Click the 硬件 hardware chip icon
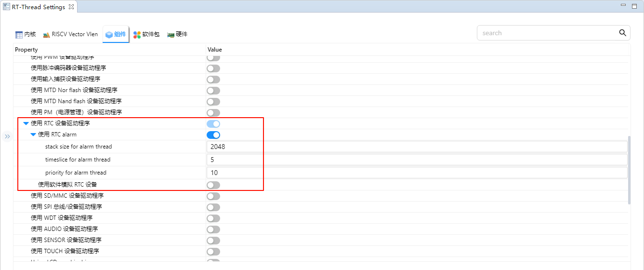Viewport: 644px width, 270px height. tap(171, 35)
